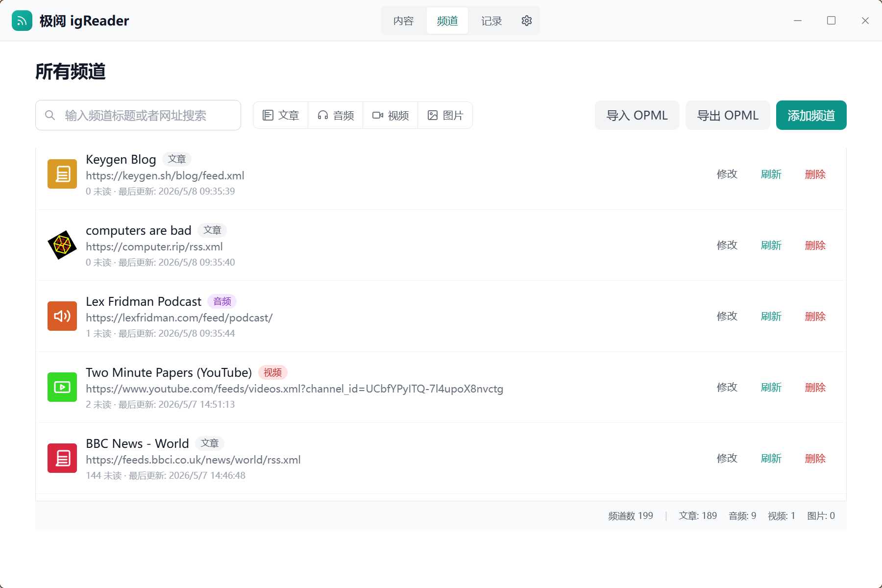Click the 极阅 igReader app title
This screenshot has width=882, height=588.
[x=84, y=21]
